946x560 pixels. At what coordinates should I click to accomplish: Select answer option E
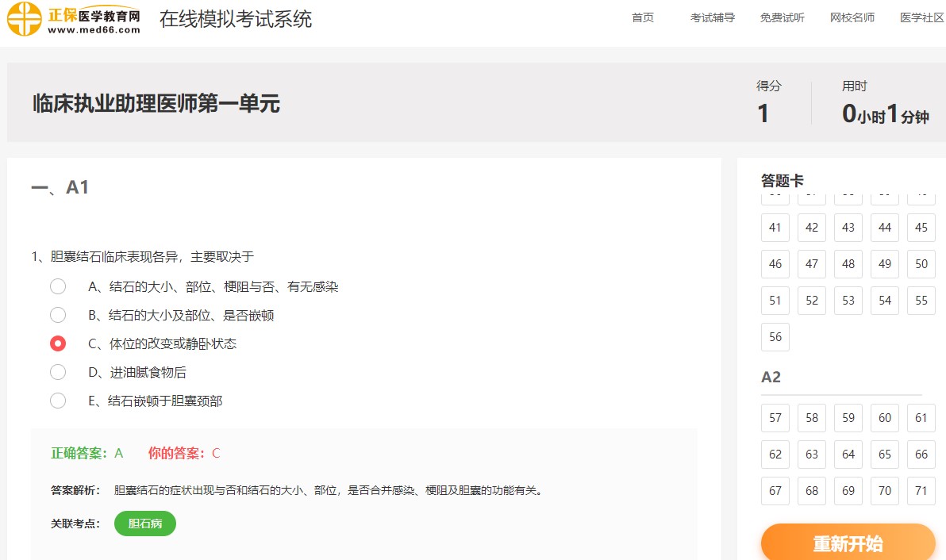[58, 401]
